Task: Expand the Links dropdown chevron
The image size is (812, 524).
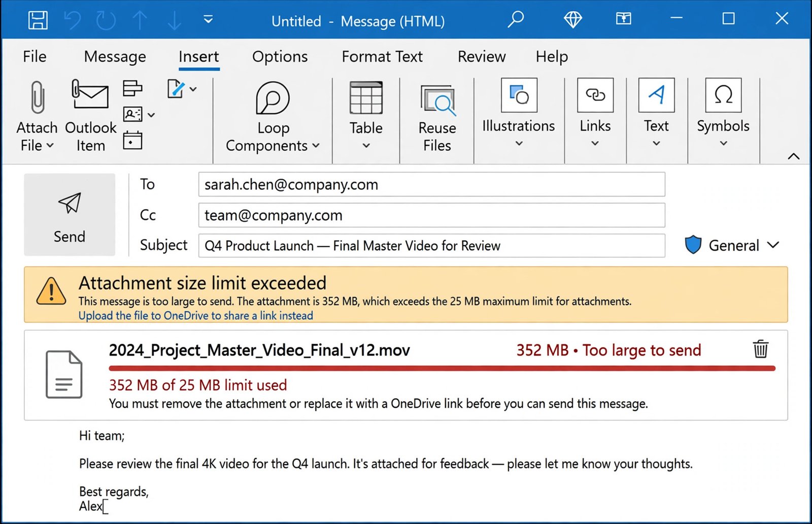Action: (595, 144)
